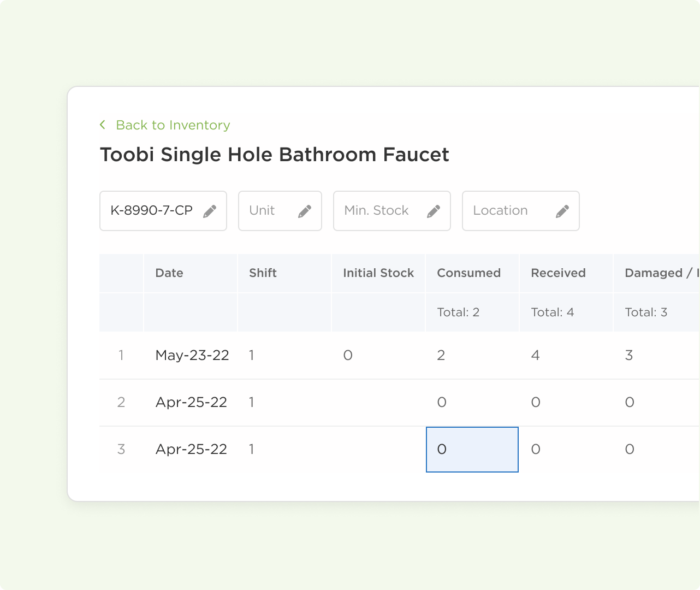Click the Shift column header

coord(263,273)
